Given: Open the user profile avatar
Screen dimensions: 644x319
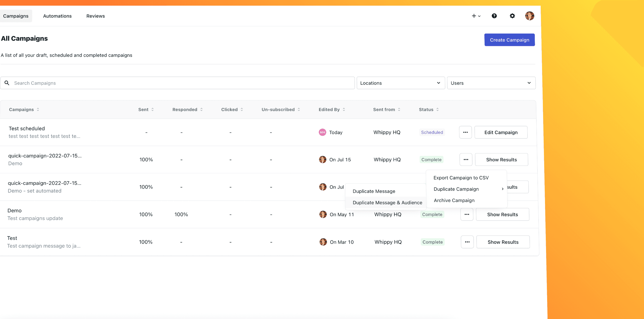Looking at the screenshot, I should [529, 16].
